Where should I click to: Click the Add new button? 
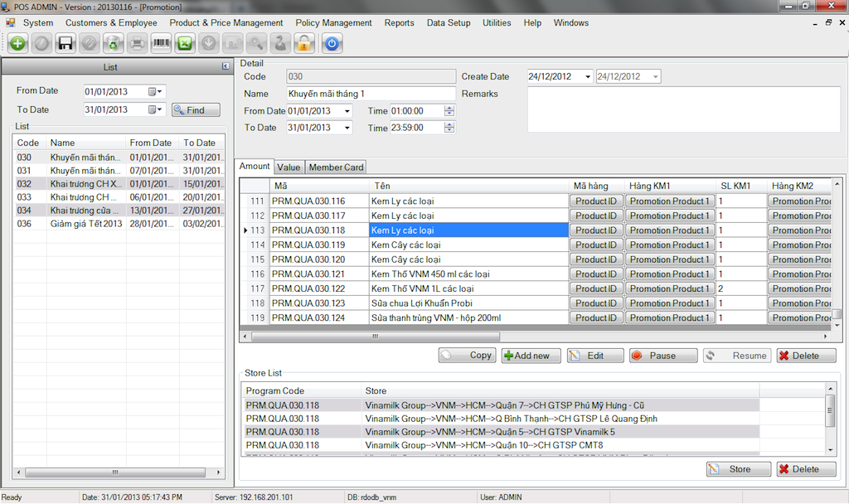pos(531,356)
